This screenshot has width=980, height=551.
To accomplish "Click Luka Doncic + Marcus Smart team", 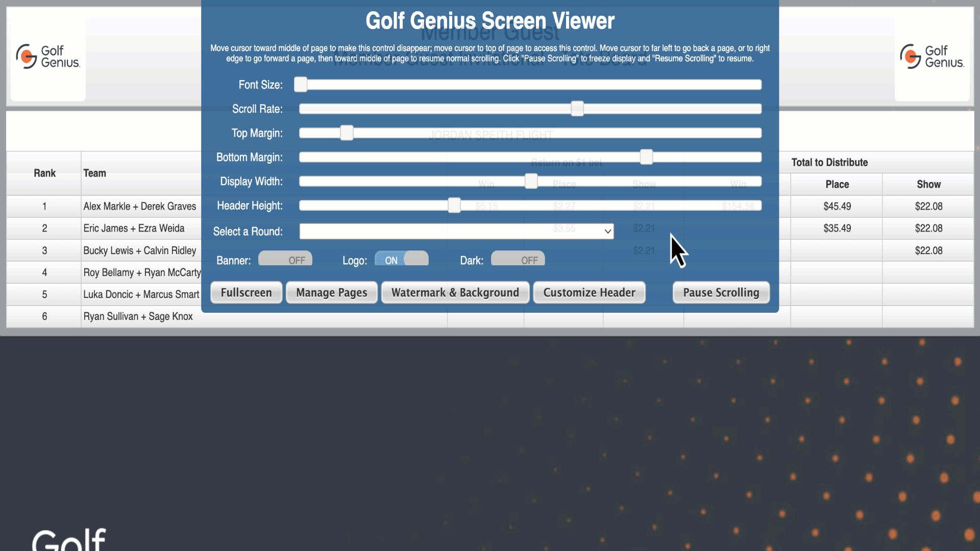I will (x=141, y=294).
